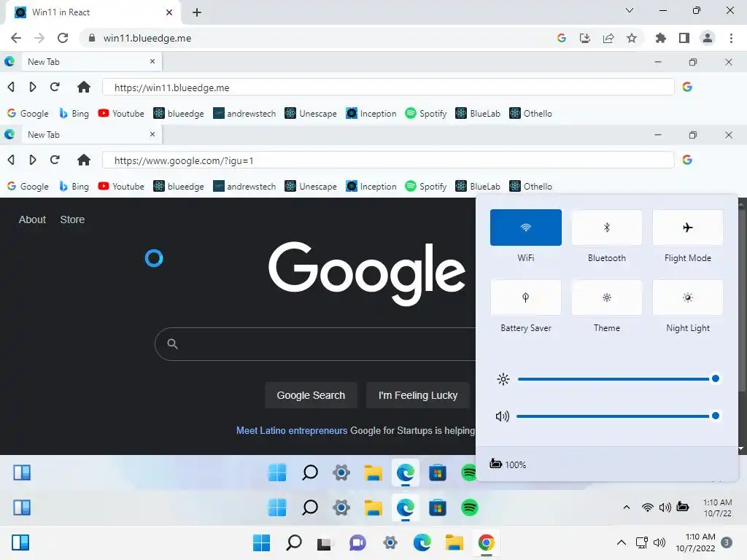Open the About link on Google page
Image resolution: width=747 pixels, height=560 pixels.
pos(32,219)
